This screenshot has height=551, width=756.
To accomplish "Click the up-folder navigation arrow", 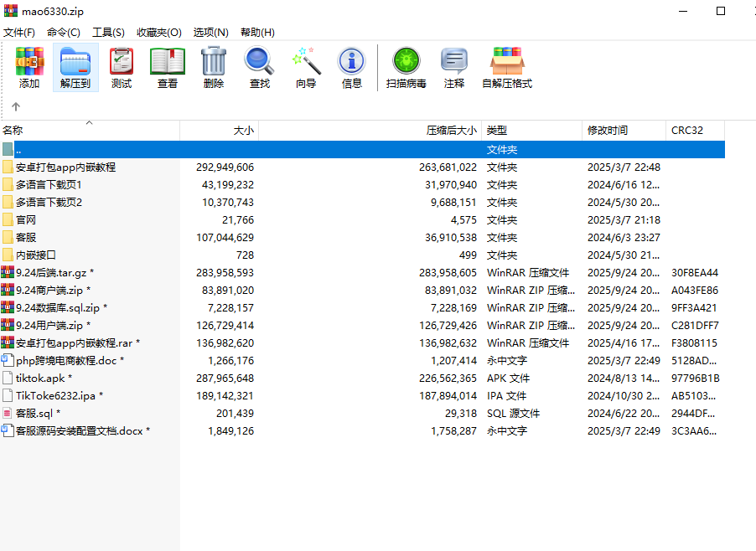I will (15, 106).
